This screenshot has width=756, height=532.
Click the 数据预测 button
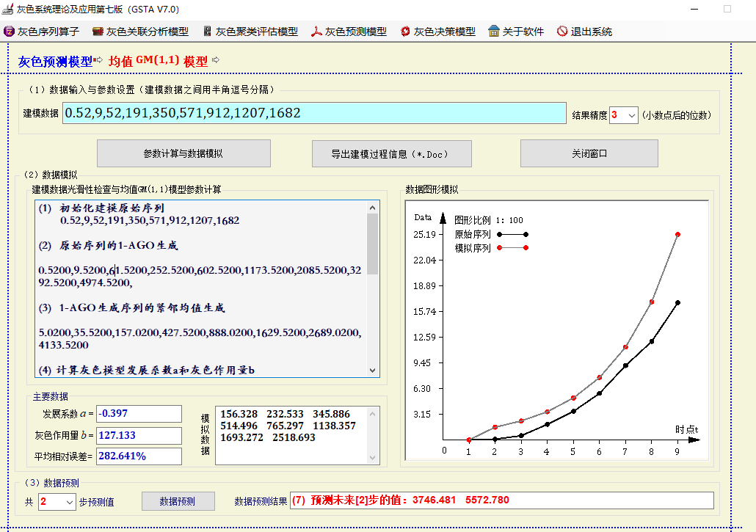point(178,502)
